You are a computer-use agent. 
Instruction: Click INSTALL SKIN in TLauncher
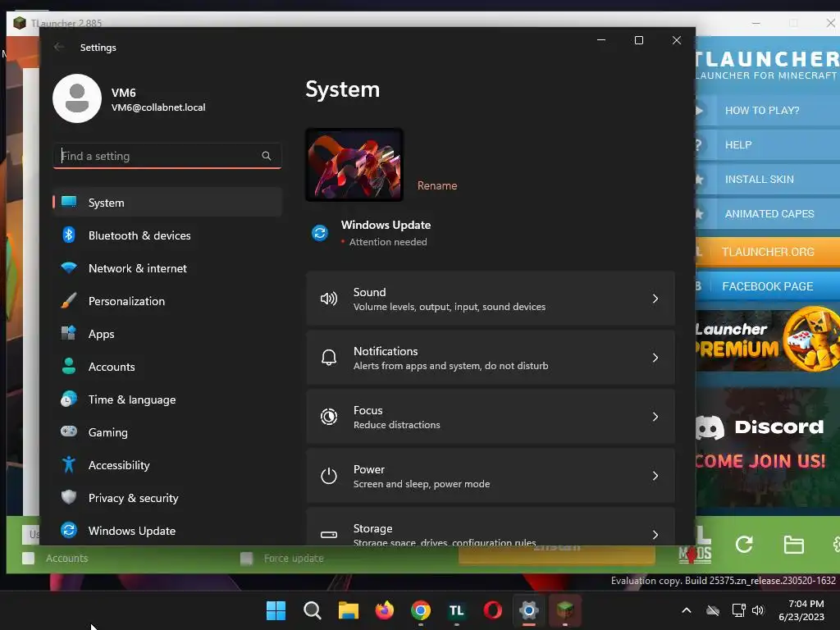click(x=767, y=180)
